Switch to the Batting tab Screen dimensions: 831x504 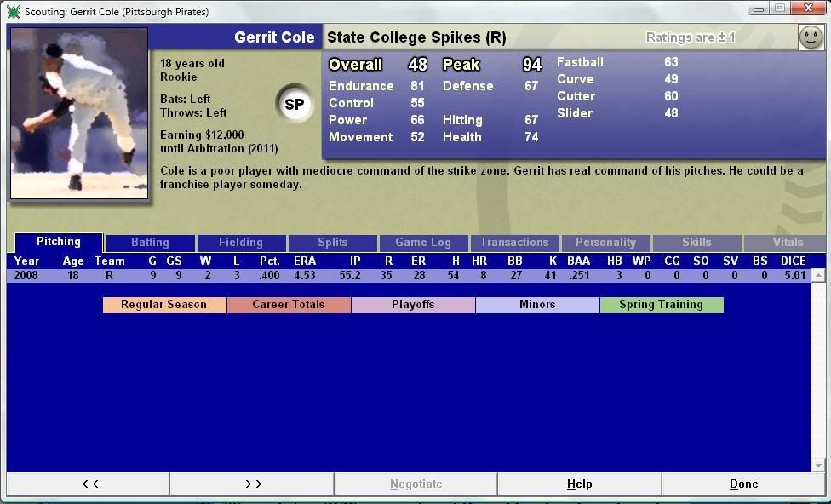[150, 243]
